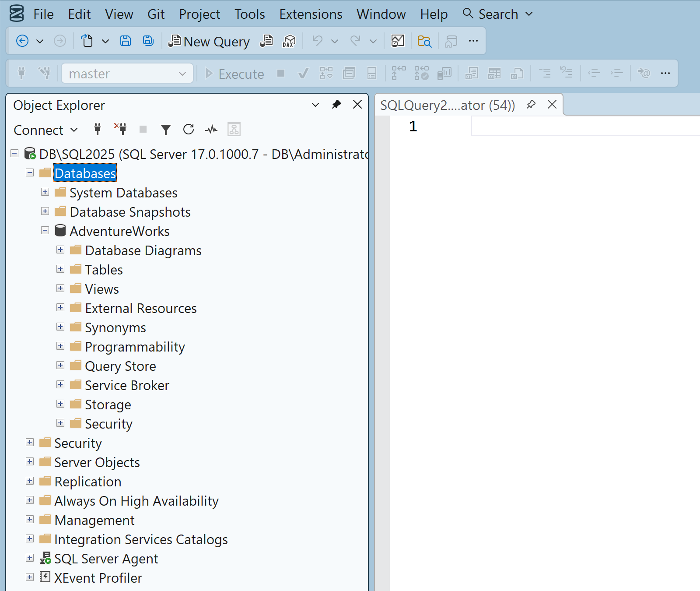Image resolution: width=700 pixels, height=591 pixels.
Task: Pin the Object Explorer panel
Action: [336, 105]
